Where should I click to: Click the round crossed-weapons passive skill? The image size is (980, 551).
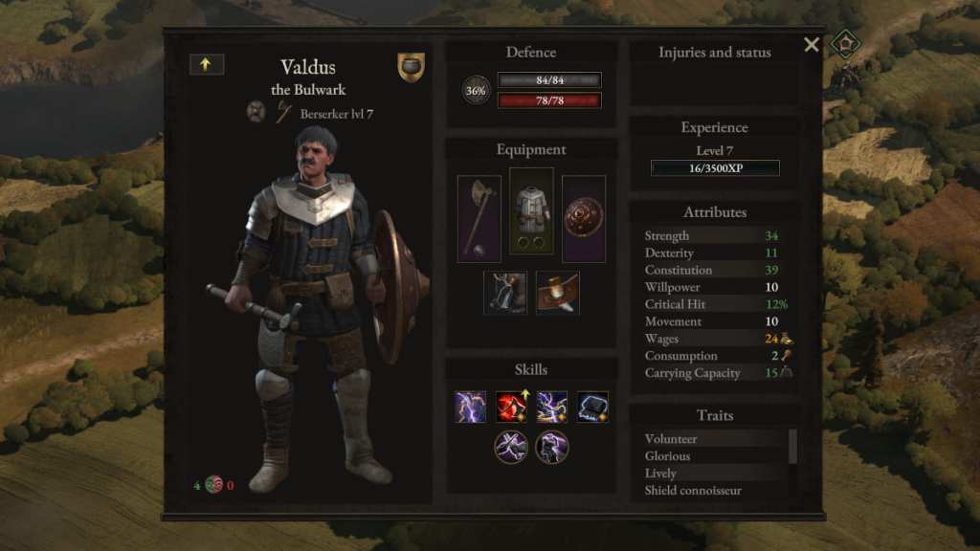point(511,448)
